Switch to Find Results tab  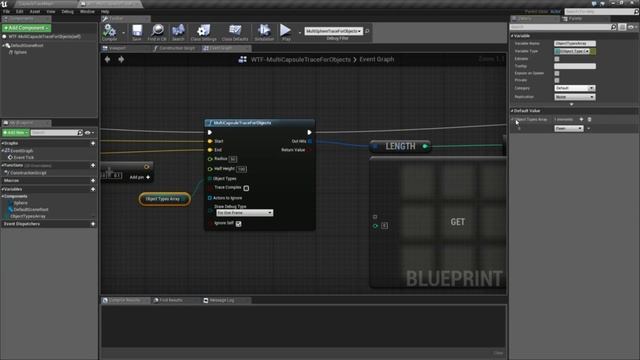171,300
